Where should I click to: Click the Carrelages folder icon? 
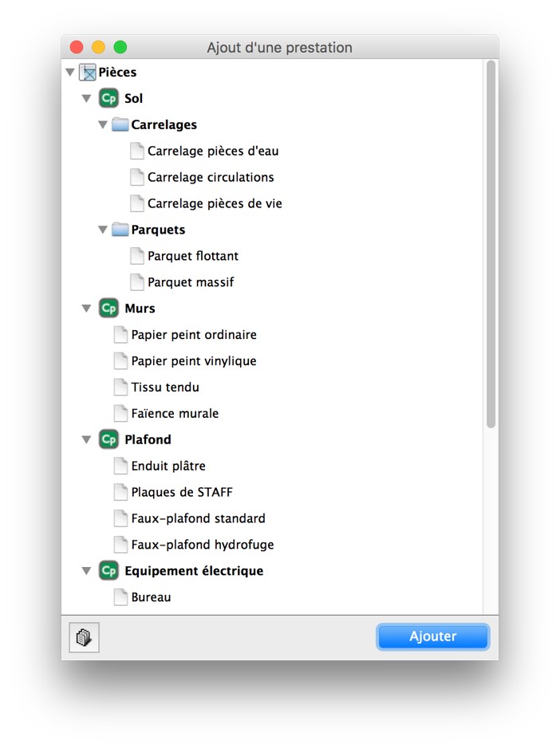coord(120,124)
